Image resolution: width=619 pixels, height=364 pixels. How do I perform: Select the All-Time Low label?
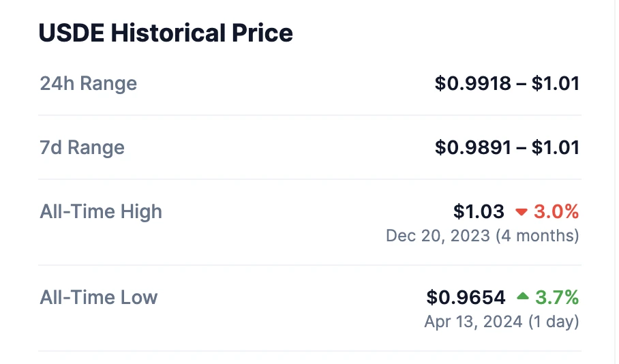[x=99, y=297]
